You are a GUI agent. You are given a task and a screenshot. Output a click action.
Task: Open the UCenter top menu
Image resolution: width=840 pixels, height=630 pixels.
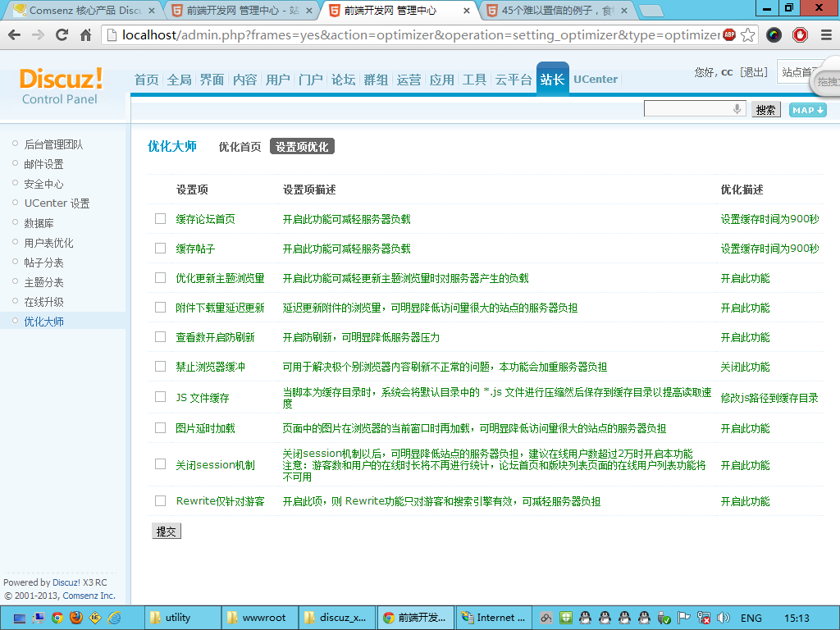pyautogui.click(x=596, y=80)
